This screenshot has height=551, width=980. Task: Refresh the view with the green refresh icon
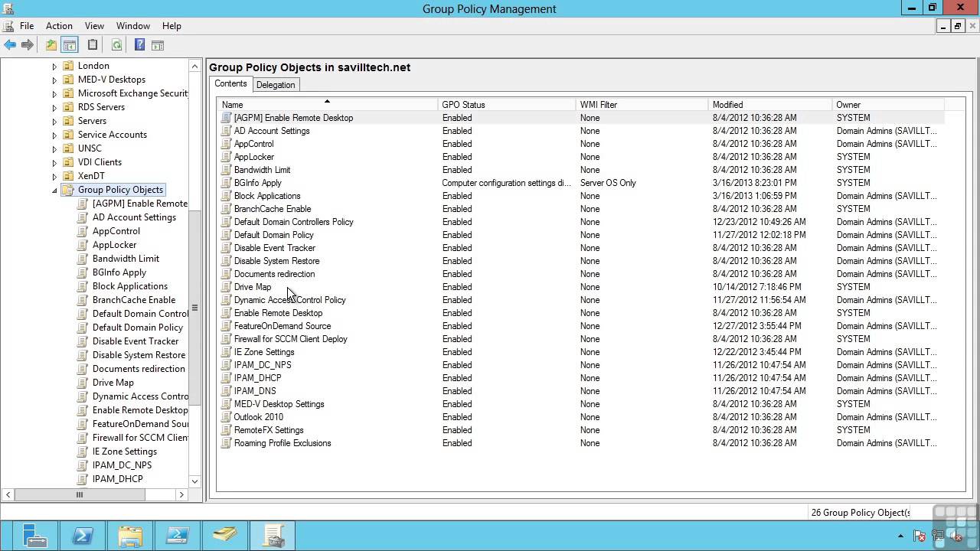pos(116,45)
